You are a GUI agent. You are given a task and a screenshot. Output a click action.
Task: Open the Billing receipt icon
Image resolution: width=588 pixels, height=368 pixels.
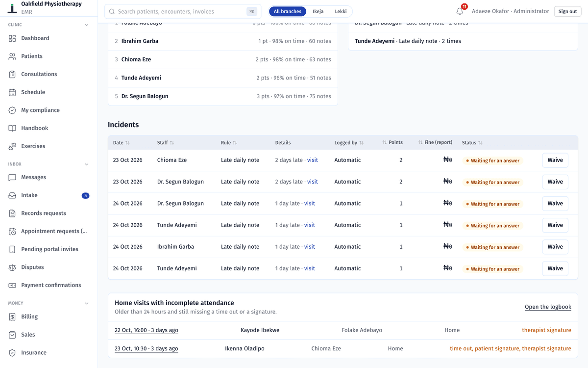12,317
